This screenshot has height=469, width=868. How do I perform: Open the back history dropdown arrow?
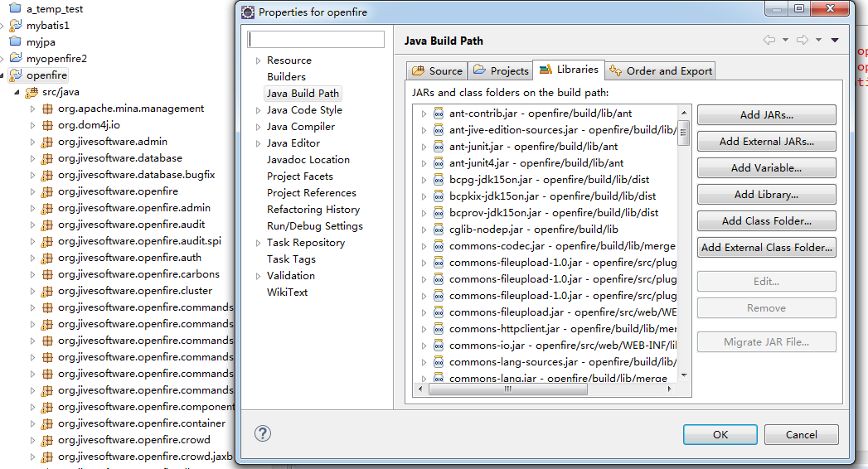786,40
